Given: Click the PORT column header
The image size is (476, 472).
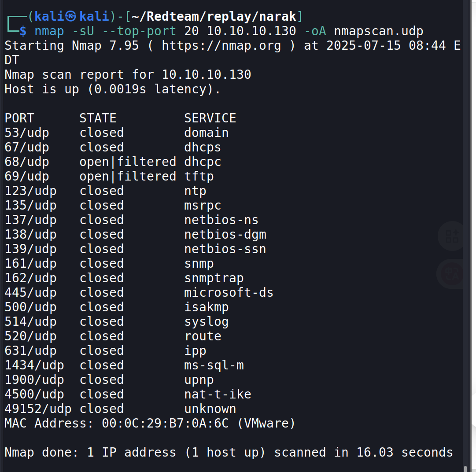Looking at the screenshot, I should 19,118.
